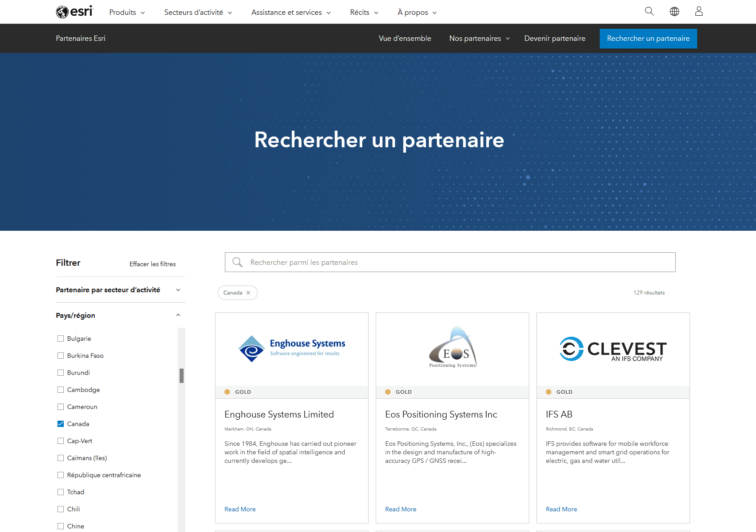Screen dimensions: 756x532
Task: Open Read More for Enghouse Systems Limited
Action: (240, 509)
